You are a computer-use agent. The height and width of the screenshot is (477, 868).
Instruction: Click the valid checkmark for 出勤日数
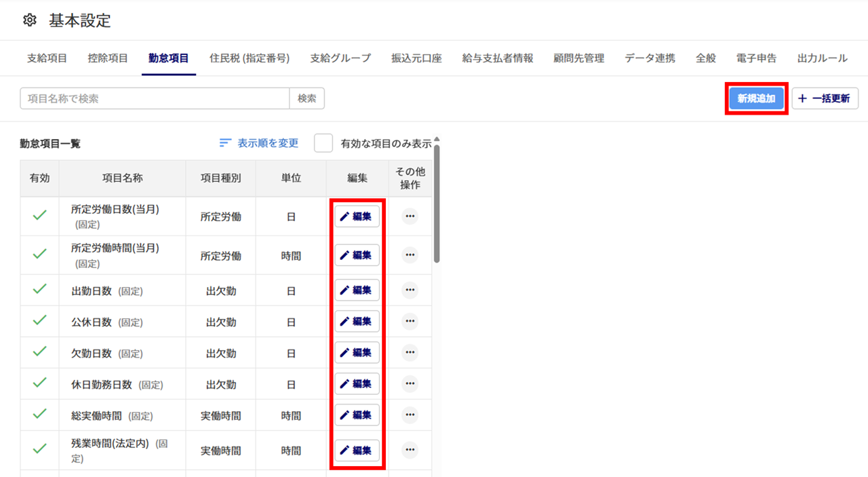40,290
